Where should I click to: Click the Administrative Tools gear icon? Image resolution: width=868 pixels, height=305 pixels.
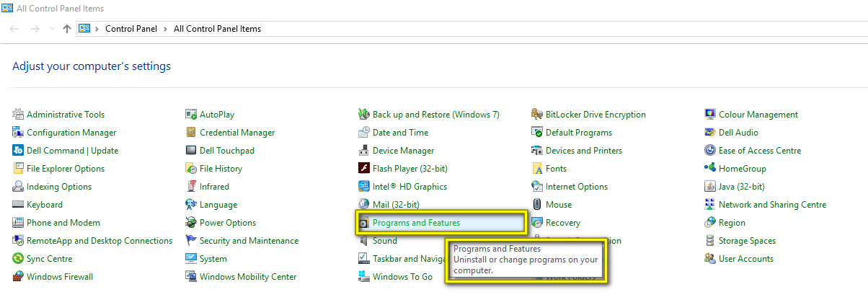(18, 114)
